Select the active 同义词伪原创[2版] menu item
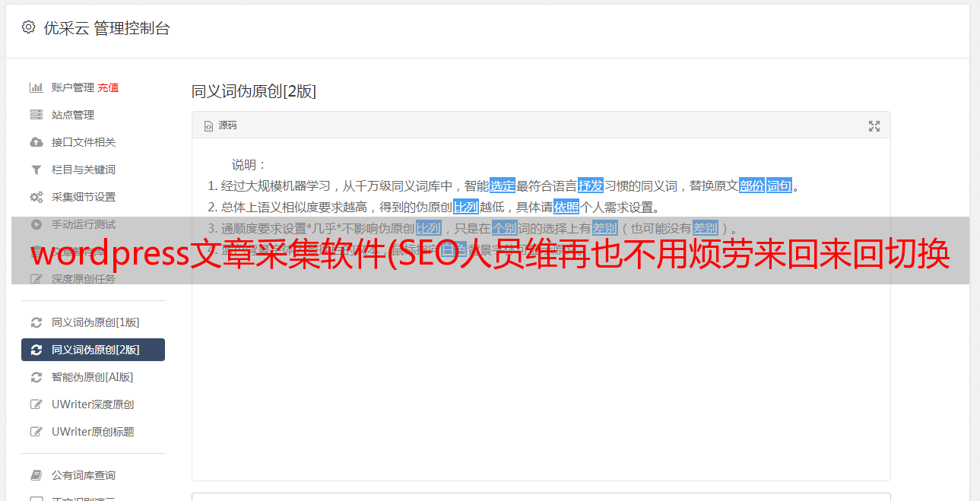Image resolution: width=980 pixels, height=501 pixels. [x=93, y=350]
